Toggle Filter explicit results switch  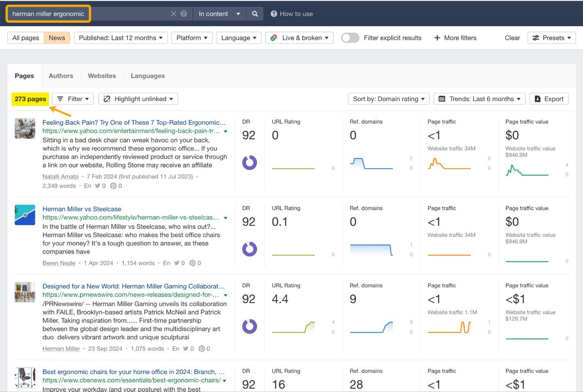click(350, 38)
